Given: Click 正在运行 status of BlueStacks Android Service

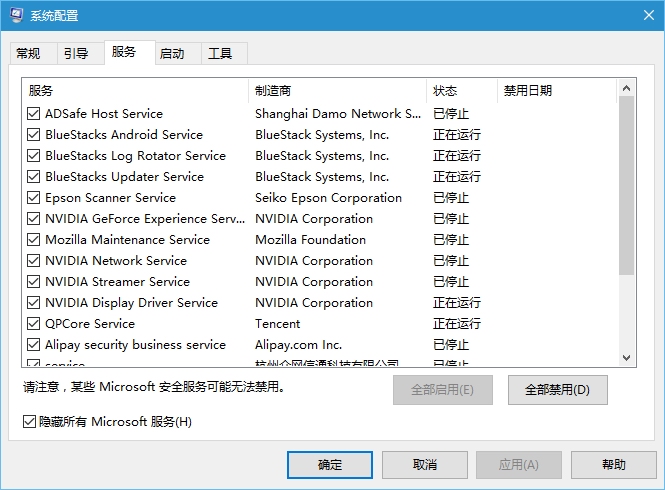Looking at the screenshot, I should (457, 134).
